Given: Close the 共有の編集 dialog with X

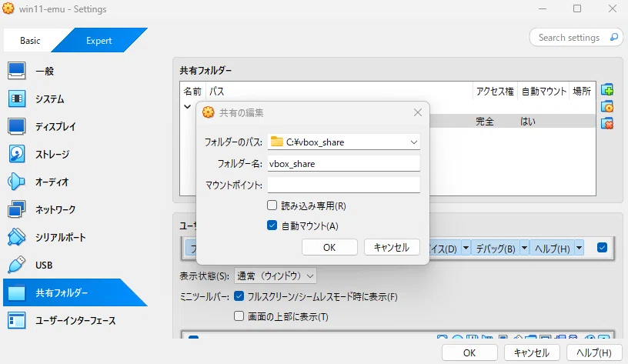Looking at the screenshot, I should pos(418,112).
